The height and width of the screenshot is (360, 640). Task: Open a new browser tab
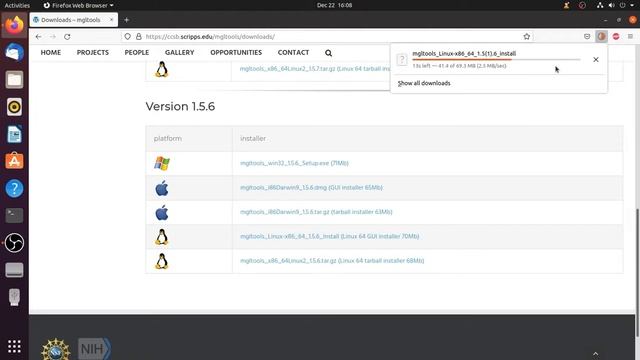[x=127, y=20]
